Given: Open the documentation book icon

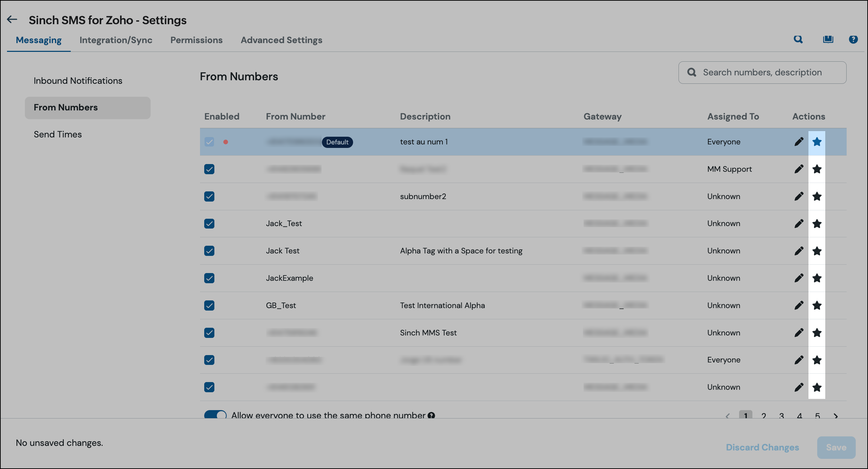Looking at the screenshot, I should click(828, 39).
